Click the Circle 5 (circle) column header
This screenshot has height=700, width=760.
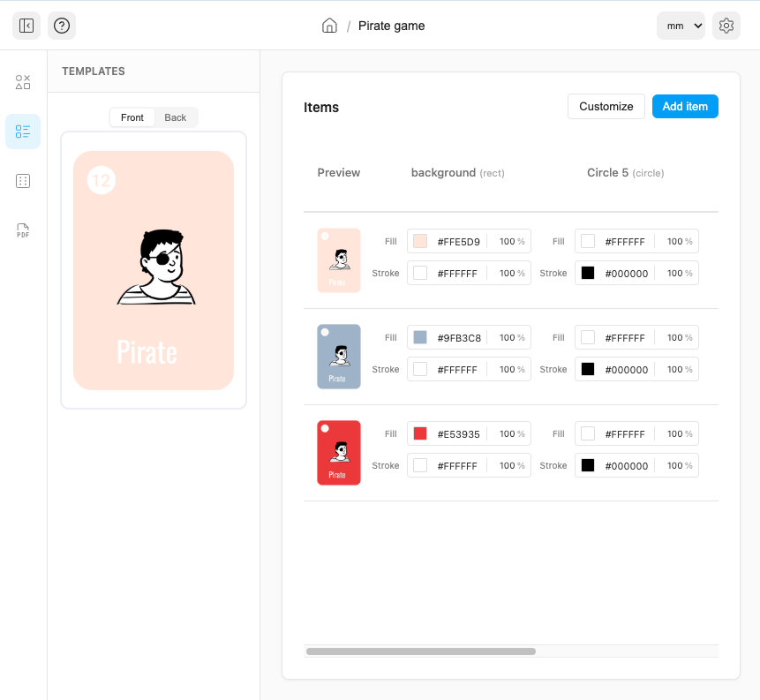point(625,173)
